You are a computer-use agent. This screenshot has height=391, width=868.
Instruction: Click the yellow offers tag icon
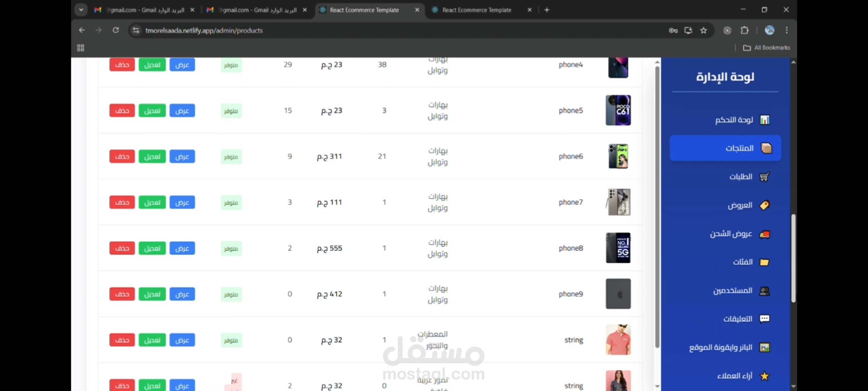tap(764, 205)
